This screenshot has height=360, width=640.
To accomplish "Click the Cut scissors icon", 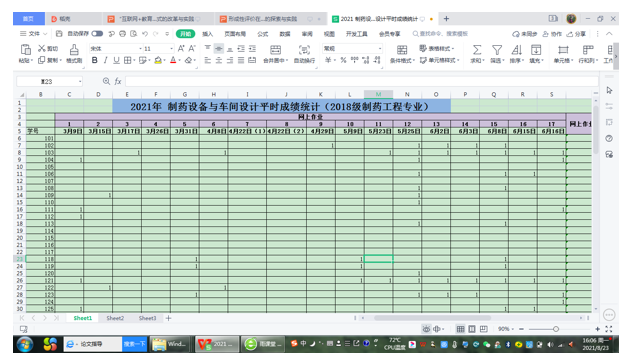I will coord(42,48).
